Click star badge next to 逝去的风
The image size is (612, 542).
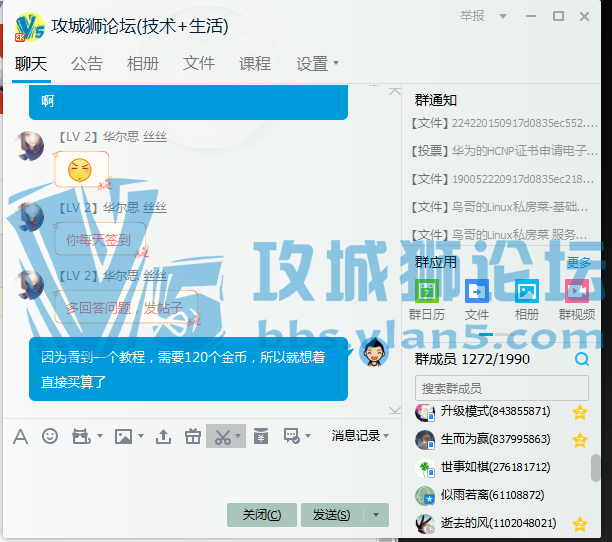pyautogui.click(x=580, y=524)
